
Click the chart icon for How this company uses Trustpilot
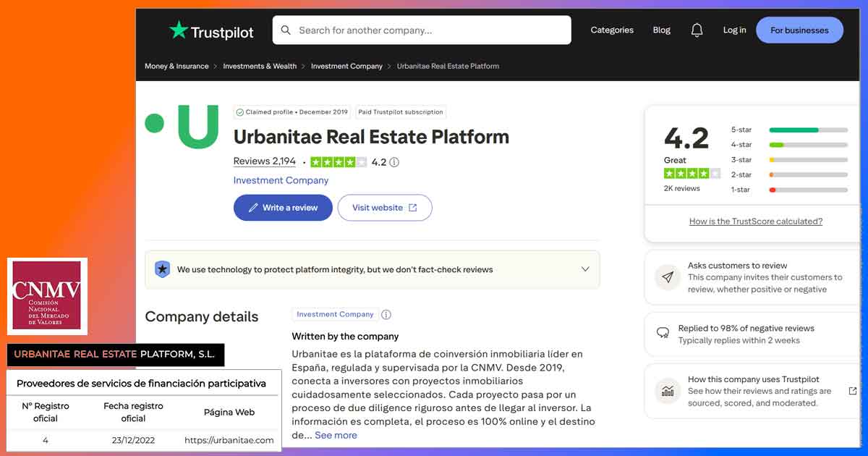coord(667,391)
